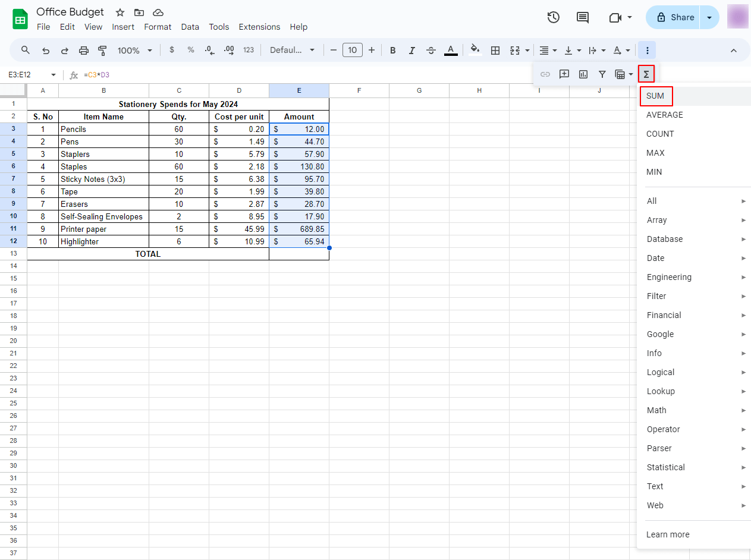The width and height of the screenshot is (751, 560).
Task: Click the move to folder icon
Action: [139, 12]
